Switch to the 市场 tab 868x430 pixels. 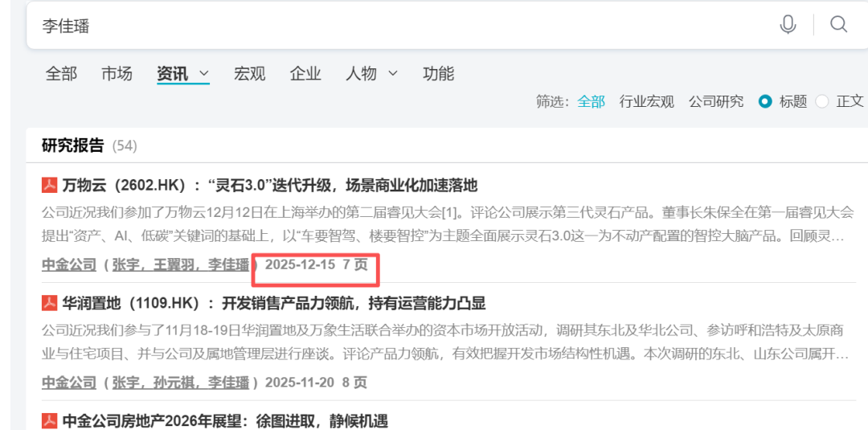click(x=117, y=74)
